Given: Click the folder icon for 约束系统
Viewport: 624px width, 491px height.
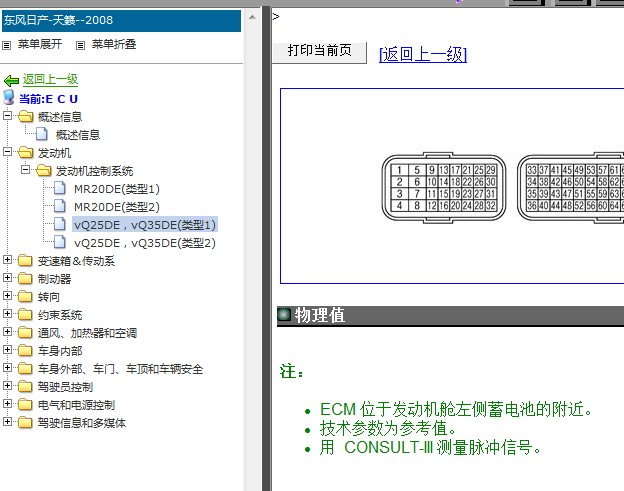Looking at the screenshot, I should tap(25, 314).
